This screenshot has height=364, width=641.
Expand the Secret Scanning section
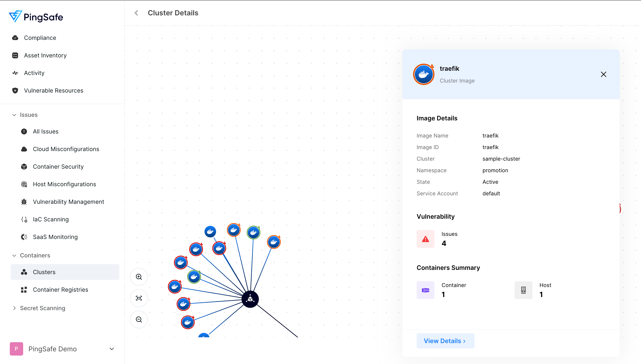coord(14,308)
